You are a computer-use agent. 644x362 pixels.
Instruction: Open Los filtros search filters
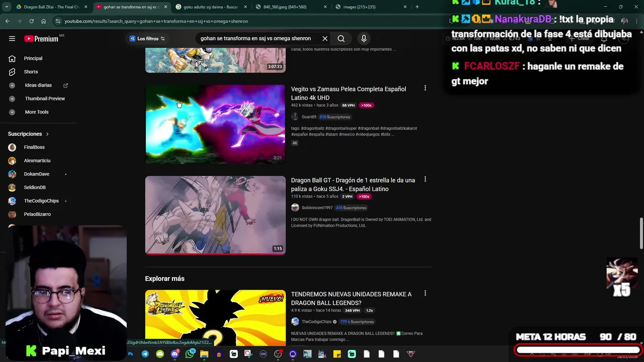tap(147, 39)
